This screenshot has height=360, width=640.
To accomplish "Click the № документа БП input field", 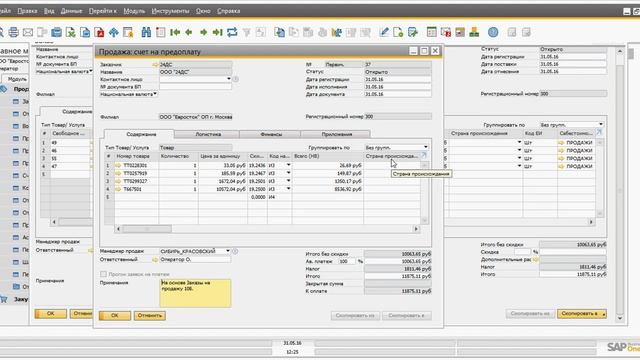I will (196, 87).
